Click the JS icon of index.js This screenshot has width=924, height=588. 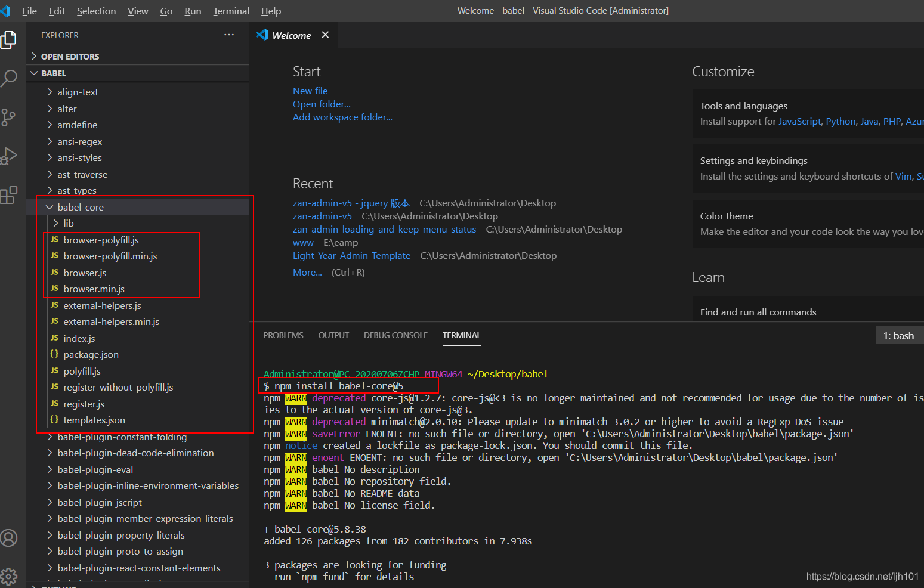tap(54, 338)
